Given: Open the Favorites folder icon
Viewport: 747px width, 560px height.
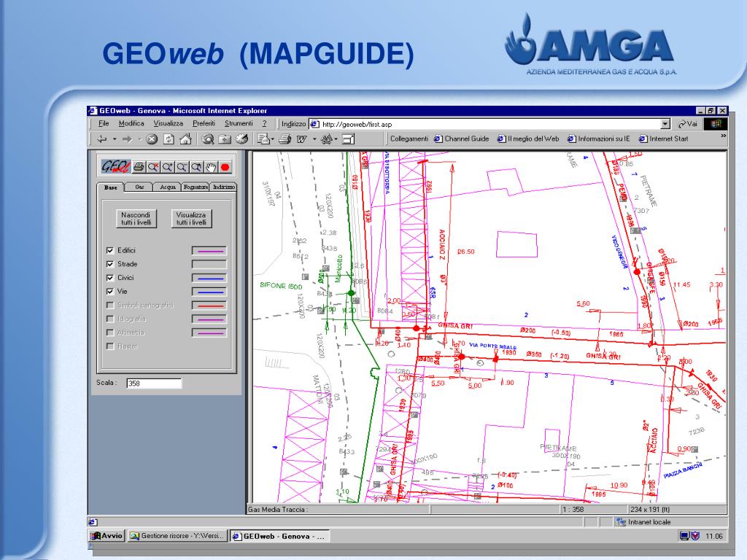Looking at the screenshot, I should [x=225, y=139].
